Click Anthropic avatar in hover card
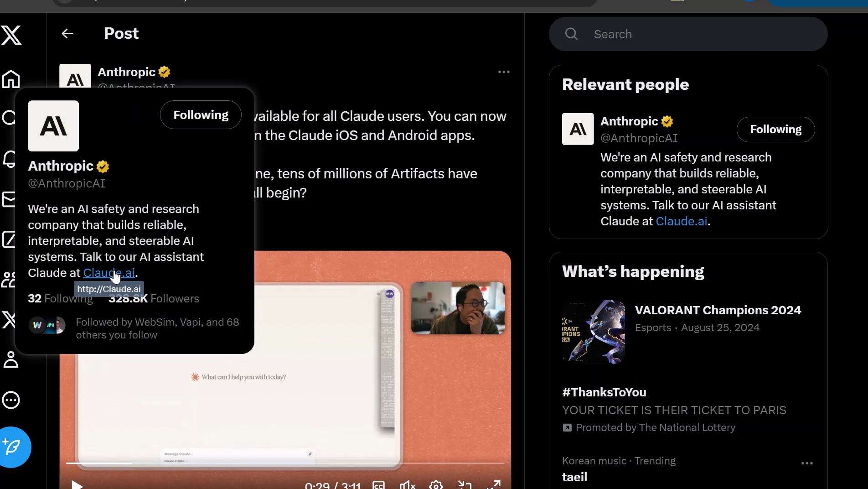Screen dimensions: 868x489 pyautogui.click(x=53, y=126)
